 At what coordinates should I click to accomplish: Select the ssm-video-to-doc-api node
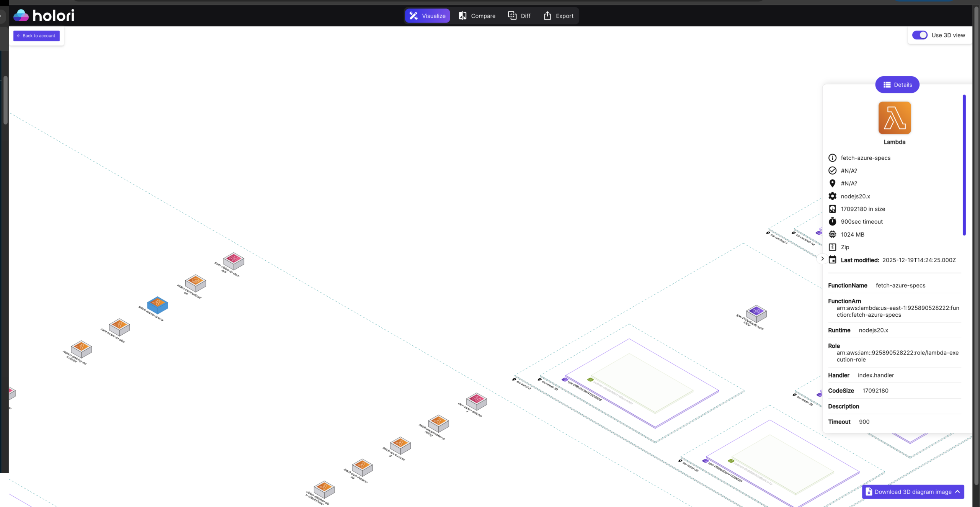234,261
